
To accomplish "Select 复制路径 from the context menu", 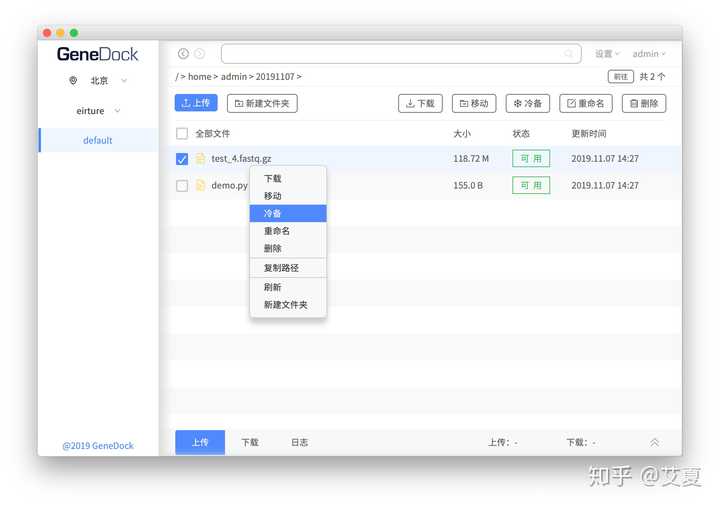I will pyautogui.click(x=288, y=268).
